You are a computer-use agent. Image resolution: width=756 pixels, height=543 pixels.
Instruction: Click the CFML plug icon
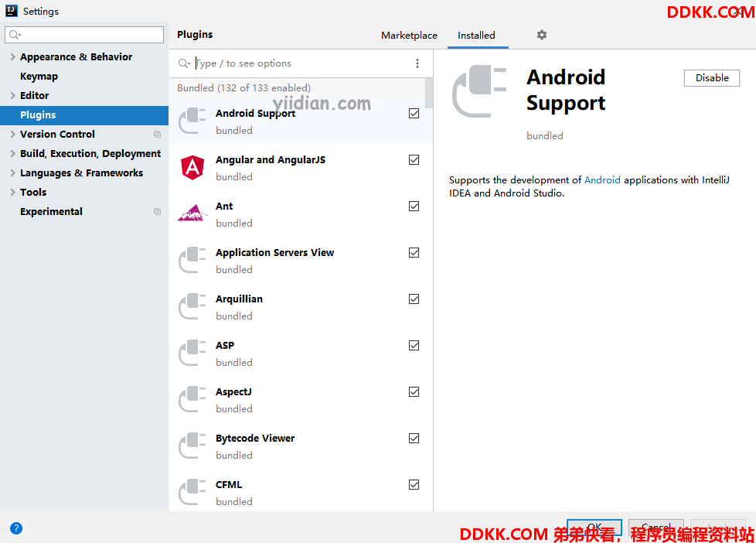click(192, 491)
